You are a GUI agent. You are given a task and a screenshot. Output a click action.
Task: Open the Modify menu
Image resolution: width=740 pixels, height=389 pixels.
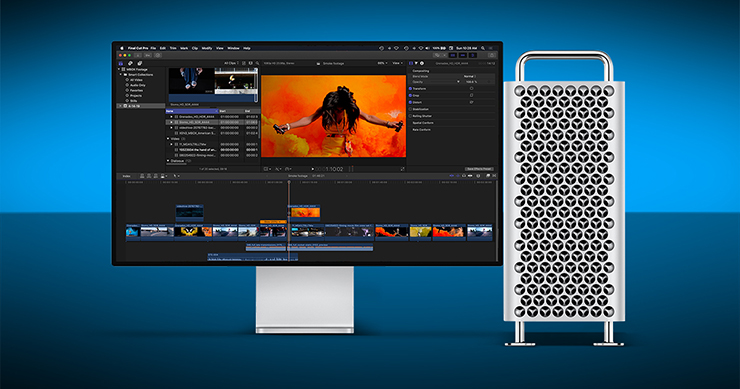click(207, 48)
